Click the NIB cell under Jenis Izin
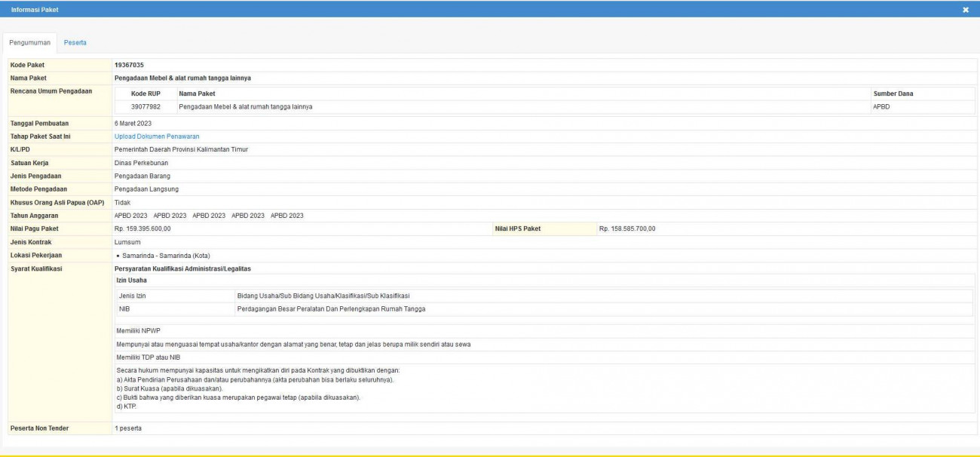Screen dimensions: 980x457 pos(125,309)
